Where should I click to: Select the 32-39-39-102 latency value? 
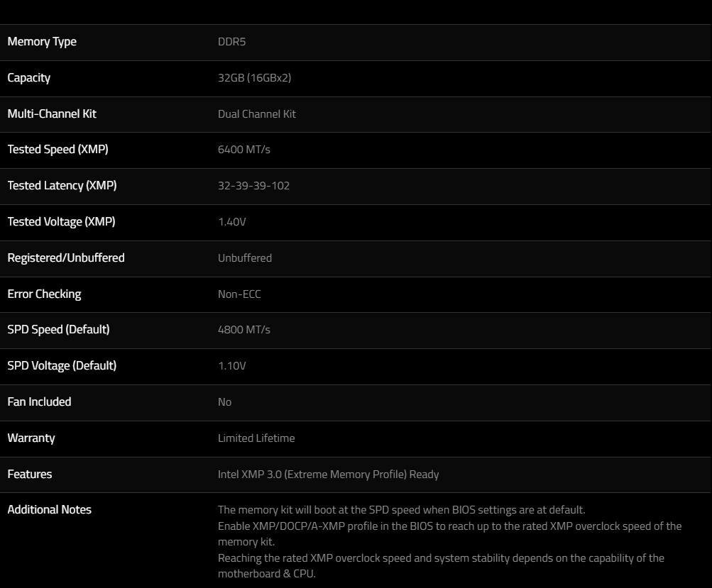tap(253, 186)
